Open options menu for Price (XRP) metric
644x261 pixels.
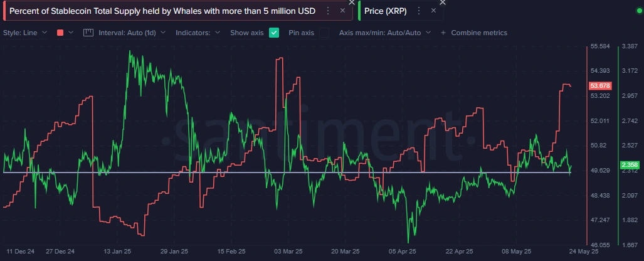pyautogui.click(x=420, y=11)
